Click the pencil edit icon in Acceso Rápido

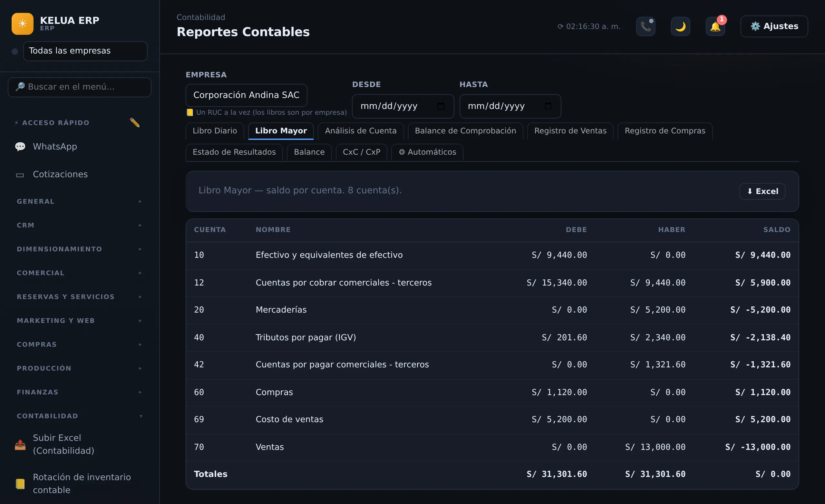tap(135, 122)
